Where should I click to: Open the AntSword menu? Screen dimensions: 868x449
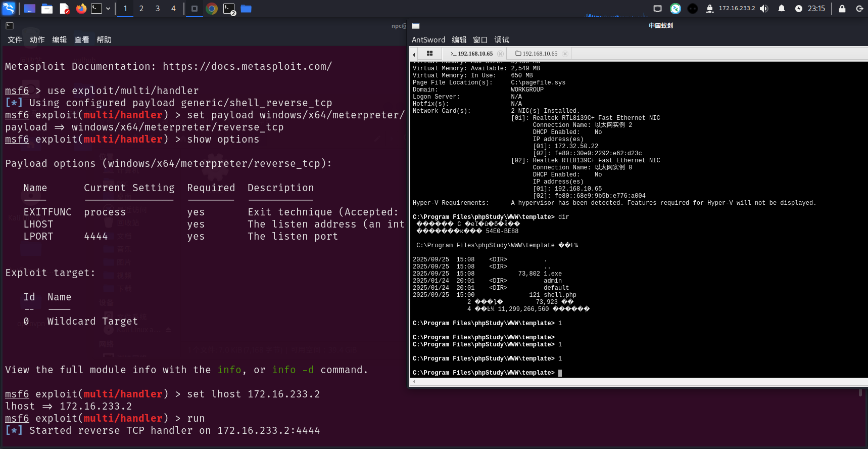click(x=428, y=40)
